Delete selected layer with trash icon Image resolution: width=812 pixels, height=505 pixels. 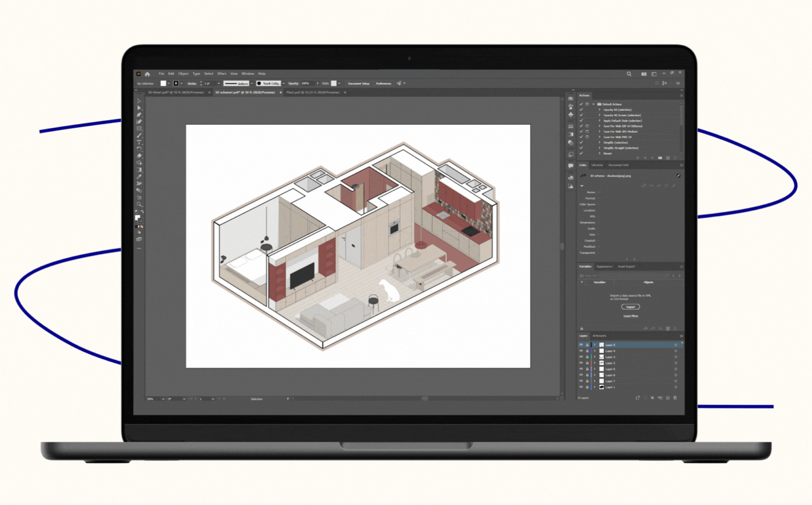675,398
